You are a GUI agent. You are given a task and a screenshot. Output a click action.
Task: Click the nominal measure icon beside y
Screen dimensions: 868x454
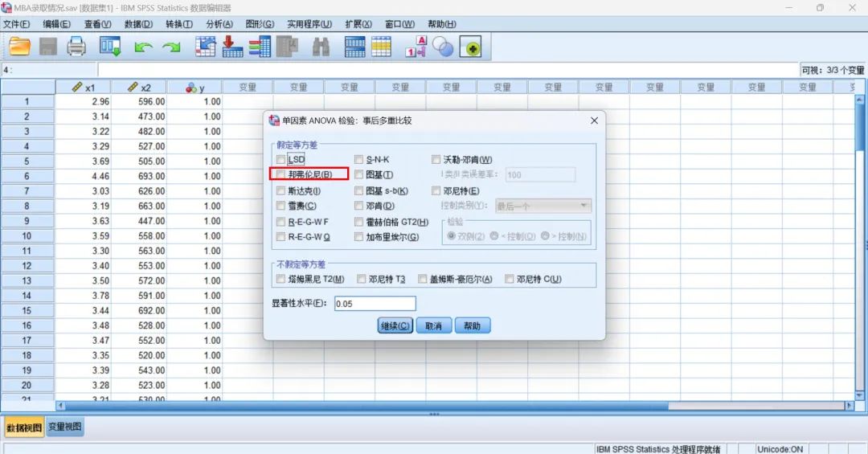191,88
